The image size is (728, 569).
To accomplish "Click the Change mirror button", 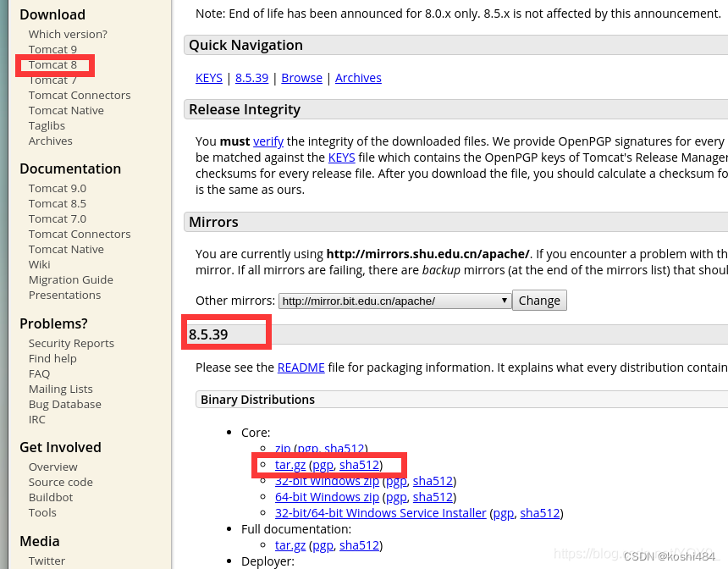I will [x=539, y=301].
